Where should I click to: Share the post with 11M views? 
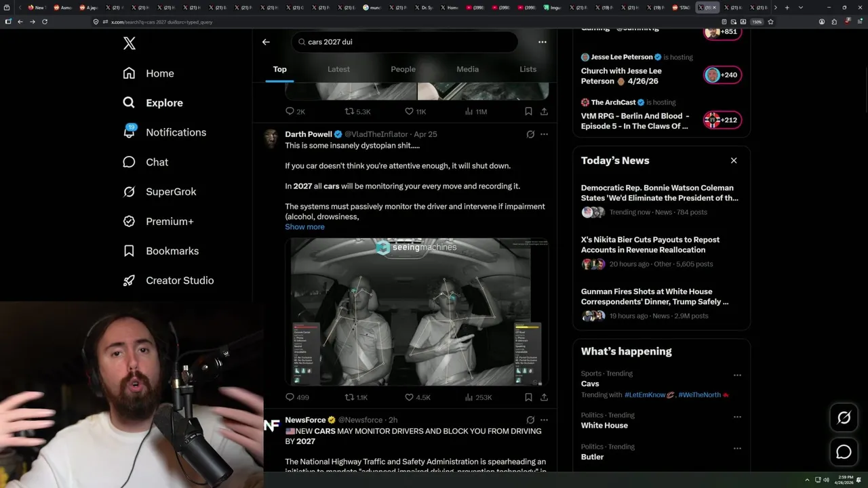[x=544, y=112]
